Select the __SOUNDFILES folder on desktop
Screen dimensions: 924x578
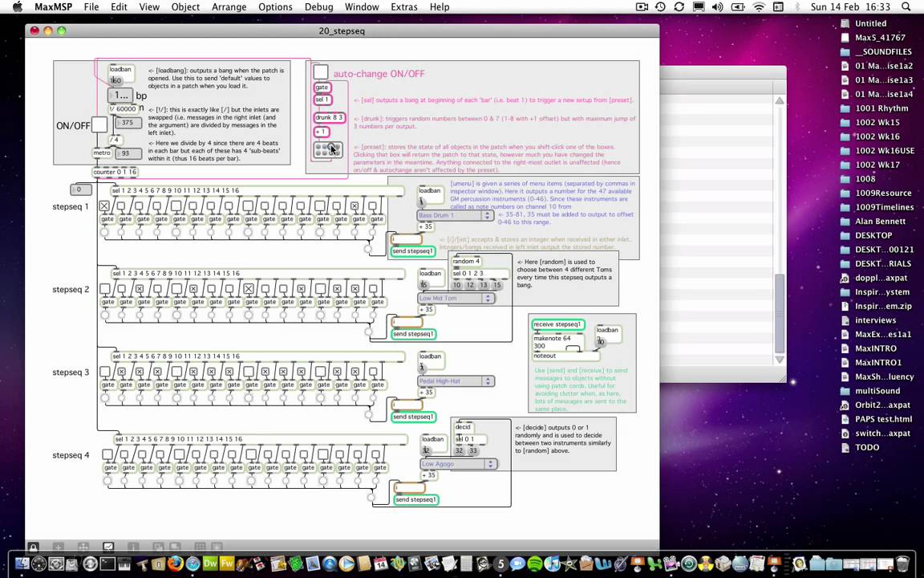(x=878, y=51)
